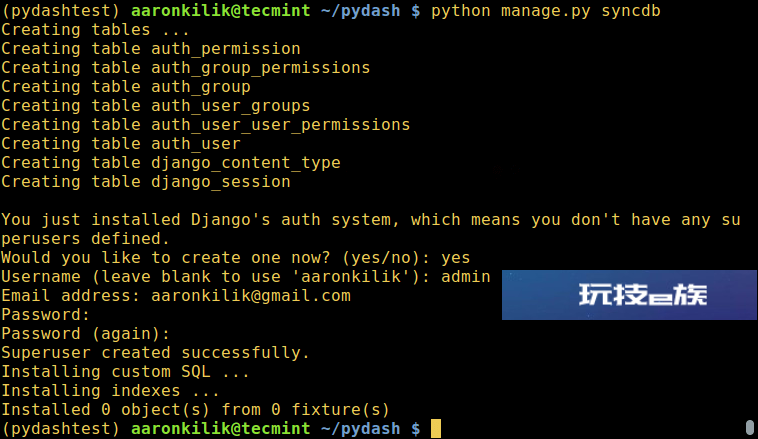Click 'Installed 0 object(s) from 0 fixture(s)' line
The width and height of the screenshot is (758, 439).
coord(195,410)
